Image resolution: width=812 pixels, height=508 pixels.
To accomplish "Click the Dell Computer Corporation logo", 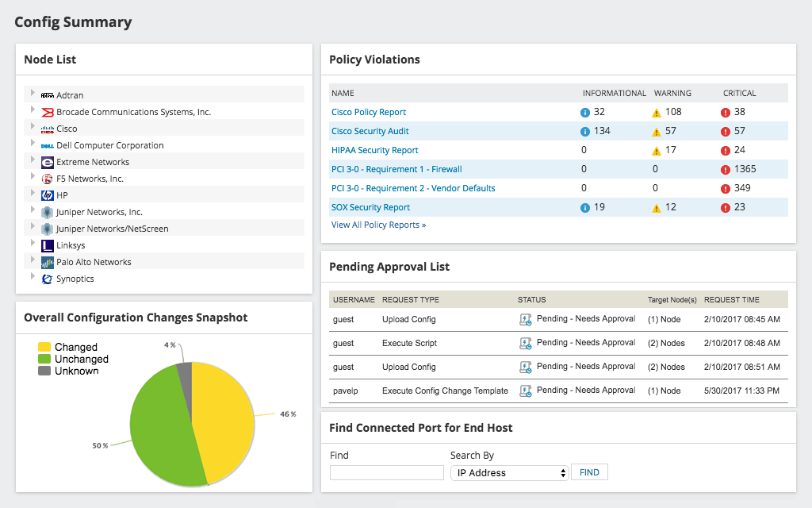I will [x=45, y=145].
